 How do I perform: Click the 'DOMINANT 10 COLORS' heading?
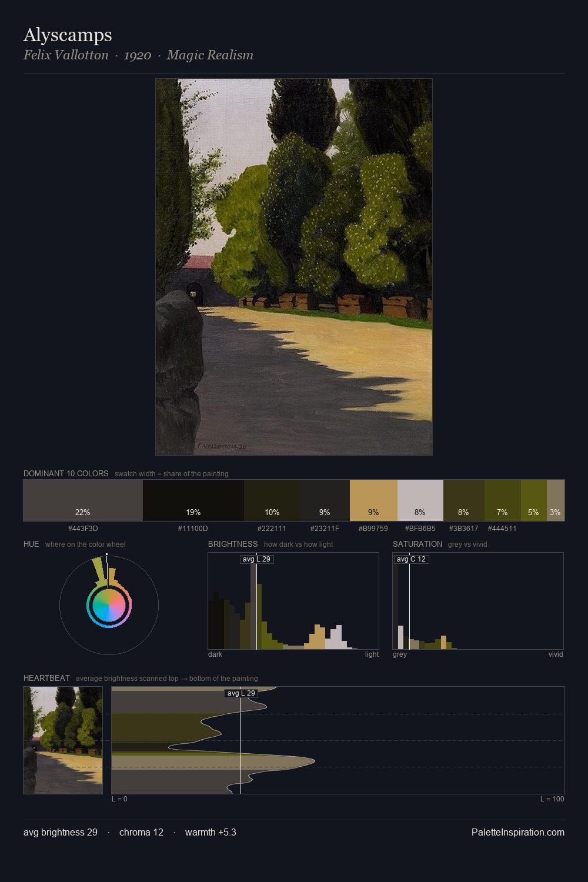(66, 473)
